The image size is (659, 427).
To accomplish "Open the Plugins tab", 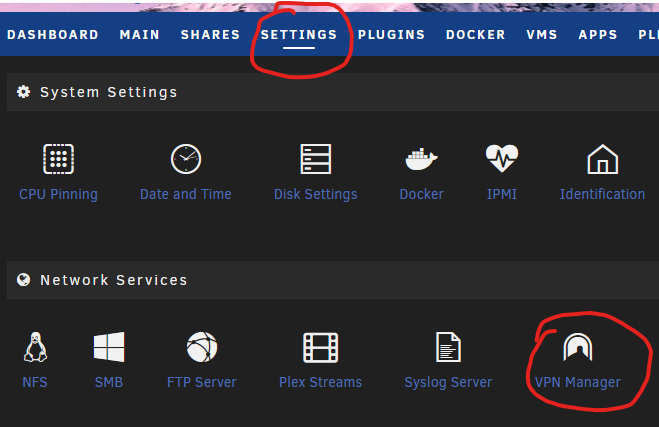I will (391, 34).
